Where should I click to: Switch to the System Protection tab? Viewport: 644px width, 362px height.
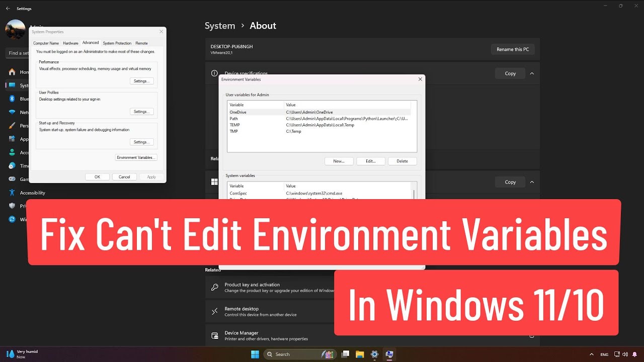click(117, 43)
